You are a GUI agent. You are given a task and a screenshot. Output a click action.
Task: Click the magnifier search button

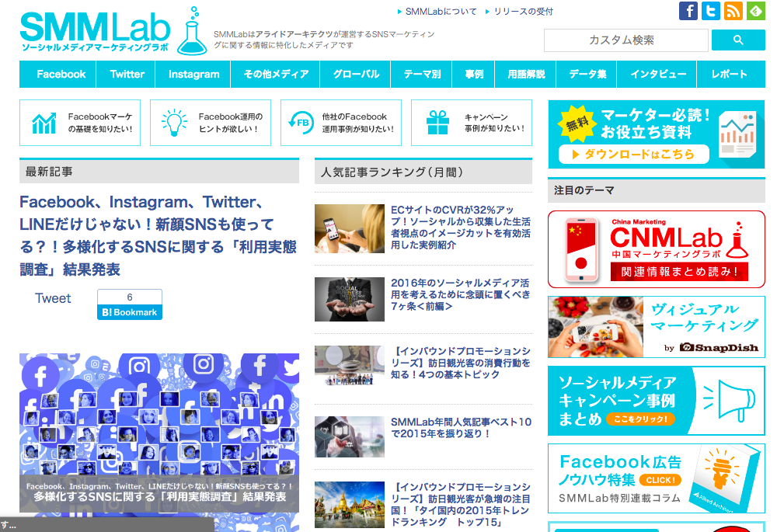click(x=738, y=40)
